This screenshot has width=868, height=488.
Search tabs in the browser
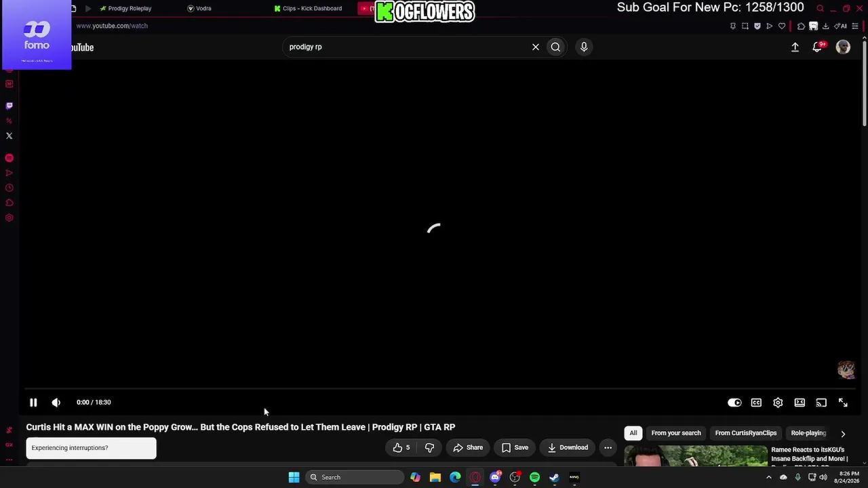(x=820, y=8)
